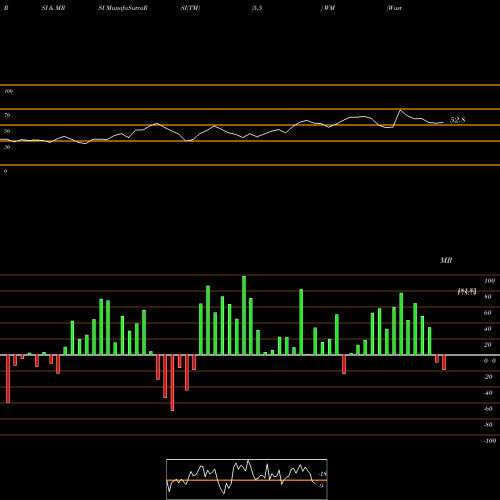Click the 30 level label on the RSI axis

(x=7, y=147)
